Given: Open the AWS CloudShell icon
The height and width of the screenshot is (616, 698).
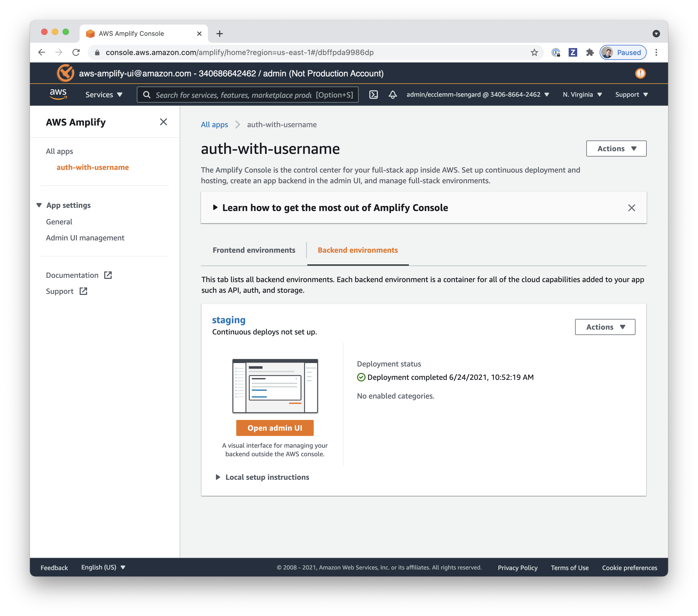Looking at the screenshot, I should click(x=374, y=95).
